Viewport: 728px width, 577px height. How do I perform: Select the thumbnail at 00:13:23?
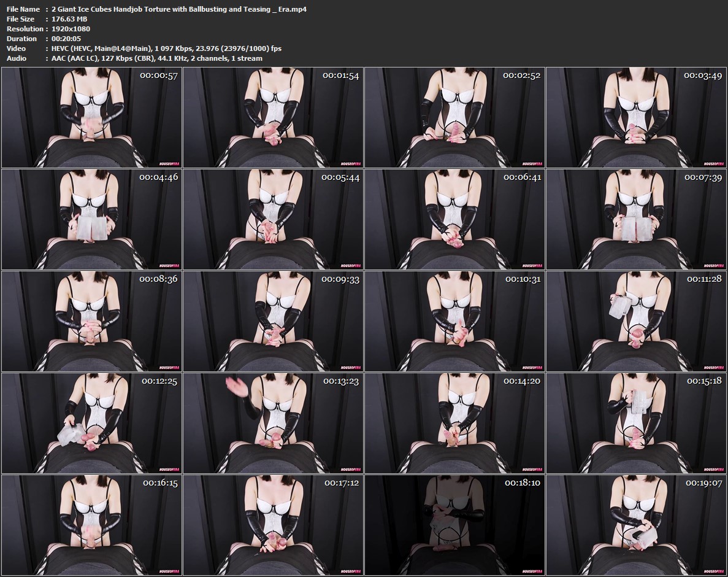point(273,423)
